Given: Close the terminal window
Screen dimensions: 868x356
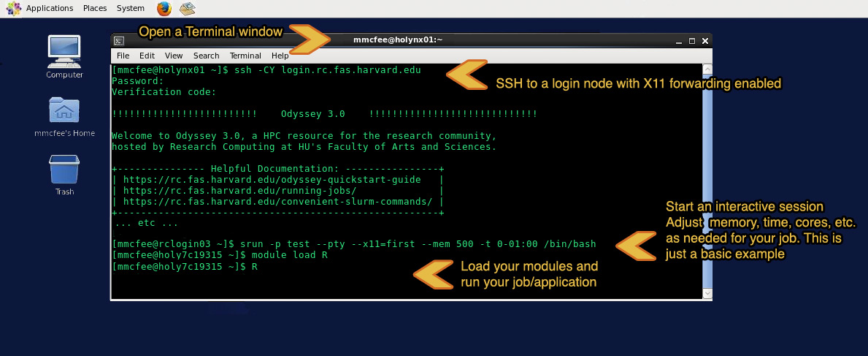Looking at the screenshot, I should pos(704,41).
